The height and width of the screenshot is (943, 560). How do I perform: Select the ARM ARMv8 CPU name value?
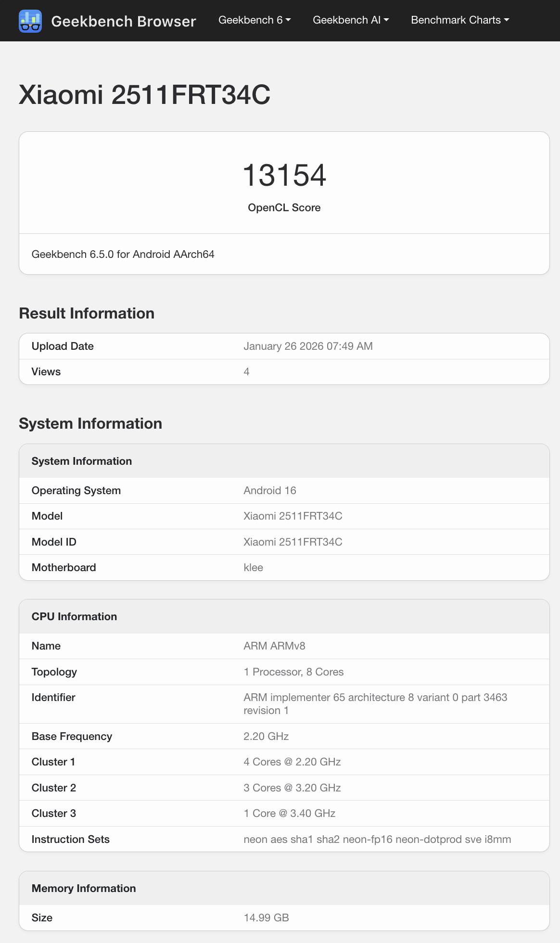pyautogui.click(x=274, y=646)
